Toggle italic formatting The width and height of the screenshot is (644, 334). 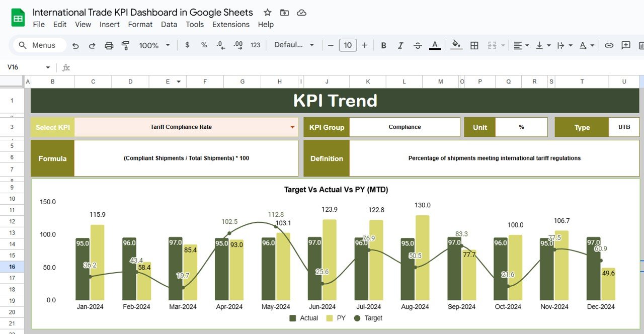[x=400, y=45]
